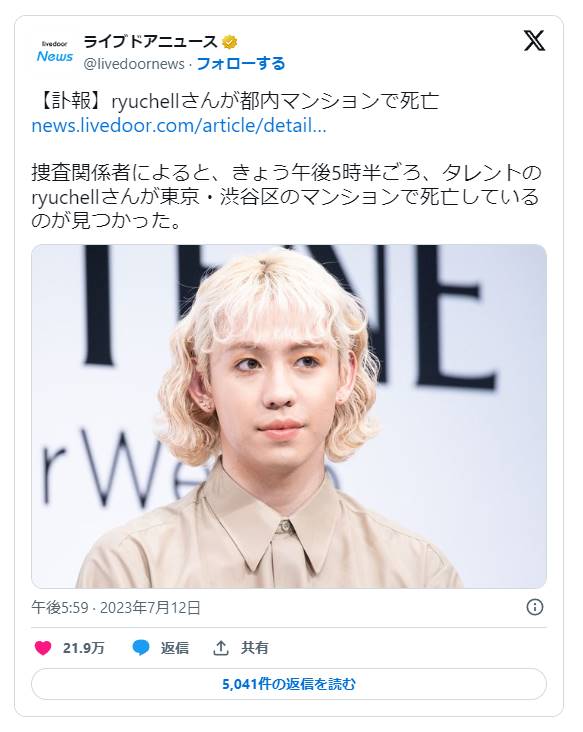Click the 共有 share label
The image size is (583, 732).
(254, 648)
